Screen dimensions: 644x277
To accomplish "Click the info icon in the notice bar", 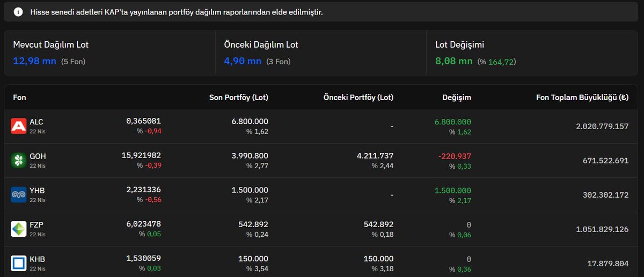I will [x=19, y=11].
